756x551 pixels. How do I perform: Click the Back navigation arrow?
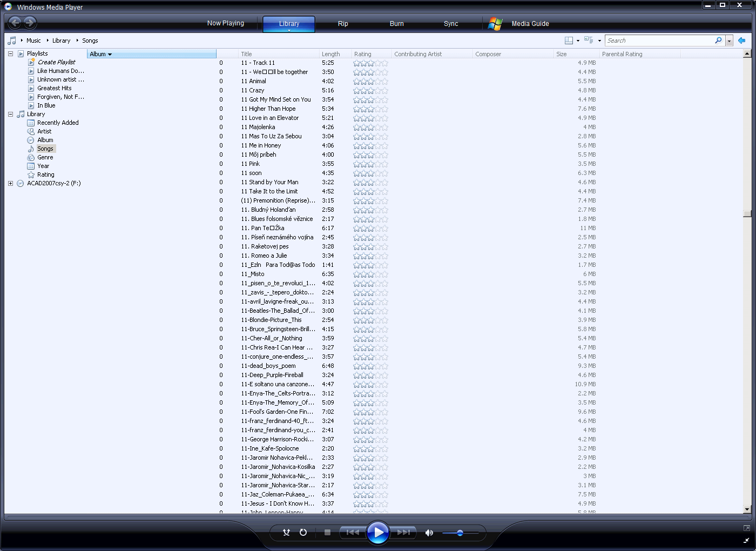(x=15, y=23)
